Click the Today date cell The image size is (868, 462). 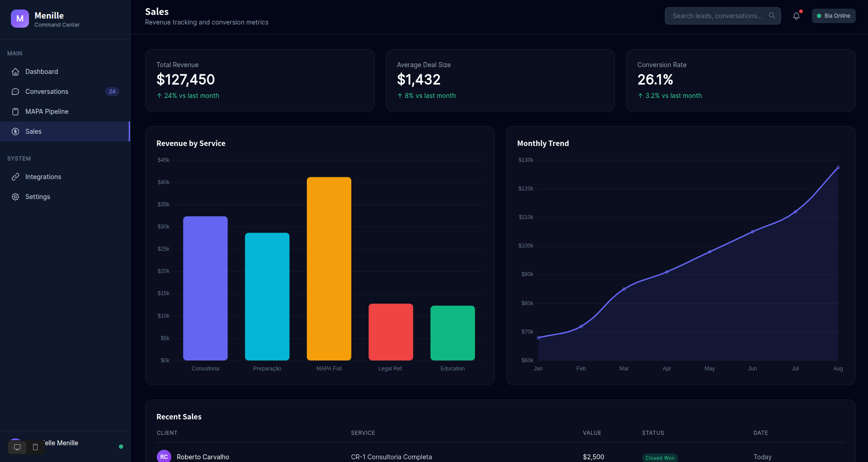762,457
